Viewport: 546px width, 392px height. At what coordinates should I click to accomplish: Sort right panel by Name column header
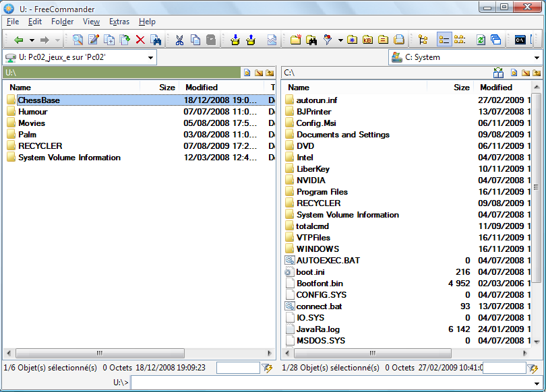(x=354, y=88)
